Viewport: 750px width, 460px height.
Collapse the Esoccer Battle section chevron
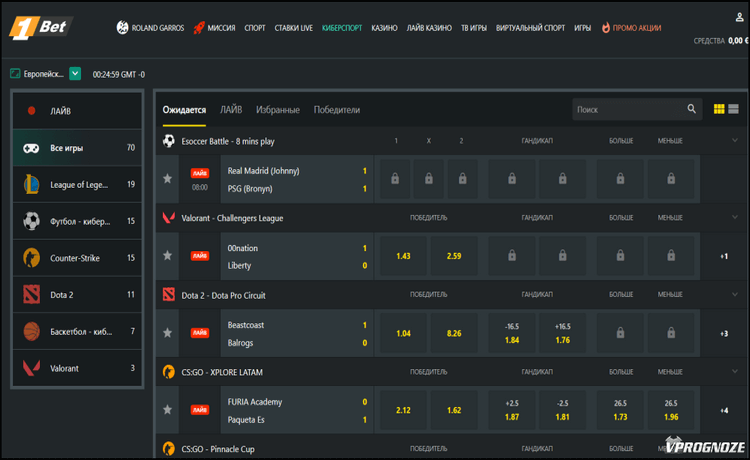point(735,141)
